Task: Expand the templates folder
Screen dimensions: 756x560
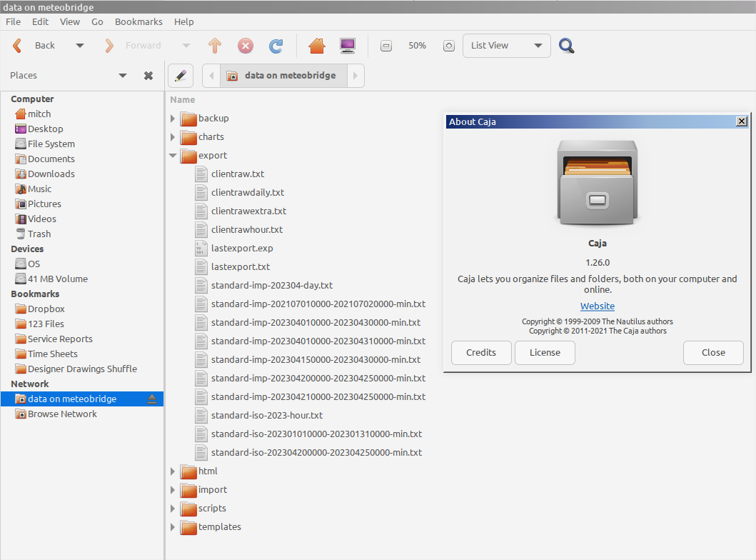Action: pyautogui.click(x=173, y=527)
